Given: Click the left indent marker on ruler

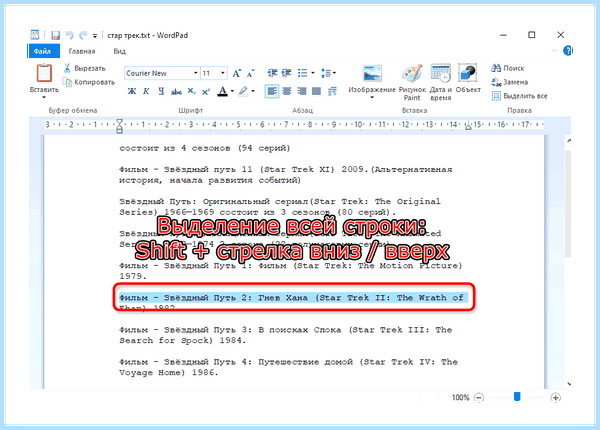Looking at the screenshot, I should (119, 126).
